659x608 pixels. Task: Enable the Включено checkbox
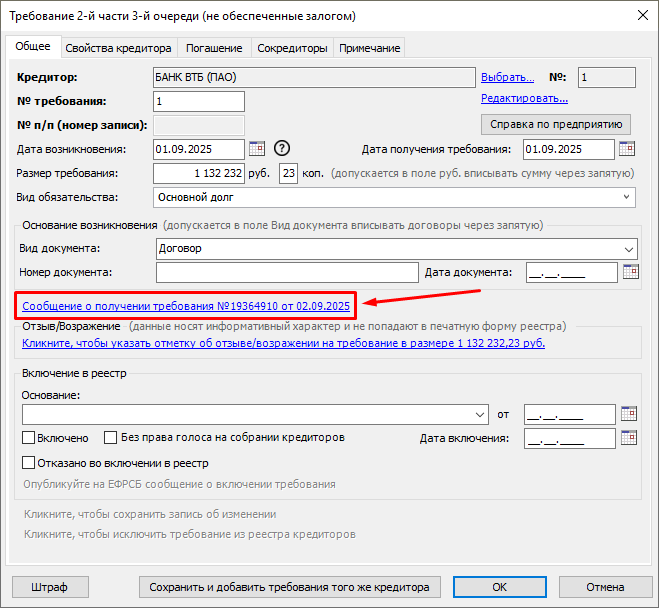coord(29,438)
